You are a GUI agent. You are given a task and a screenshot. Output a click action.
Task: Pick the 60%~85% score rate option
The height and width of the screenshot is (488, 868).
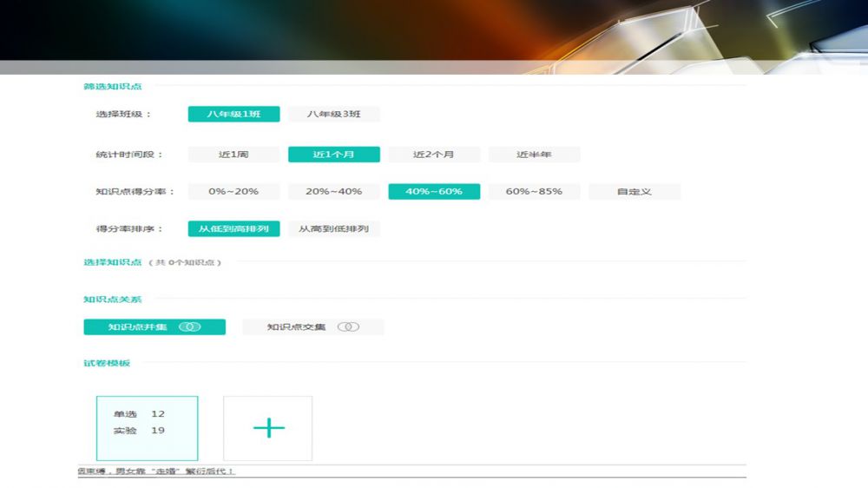[534, 192]
